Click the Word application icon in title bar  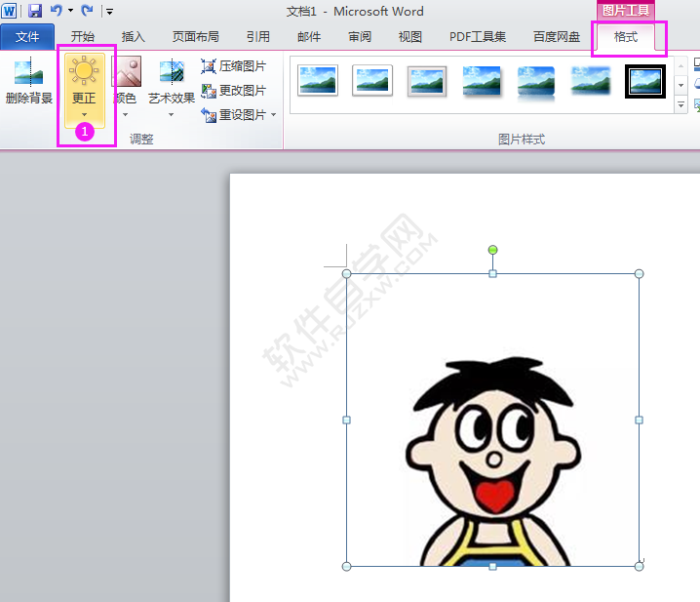[x=9, y=11]
